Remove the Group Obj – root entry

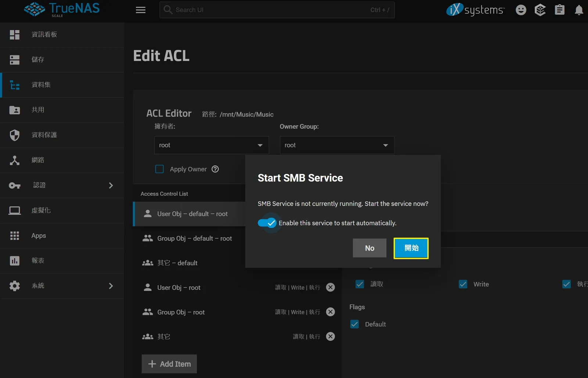[330, 312]
